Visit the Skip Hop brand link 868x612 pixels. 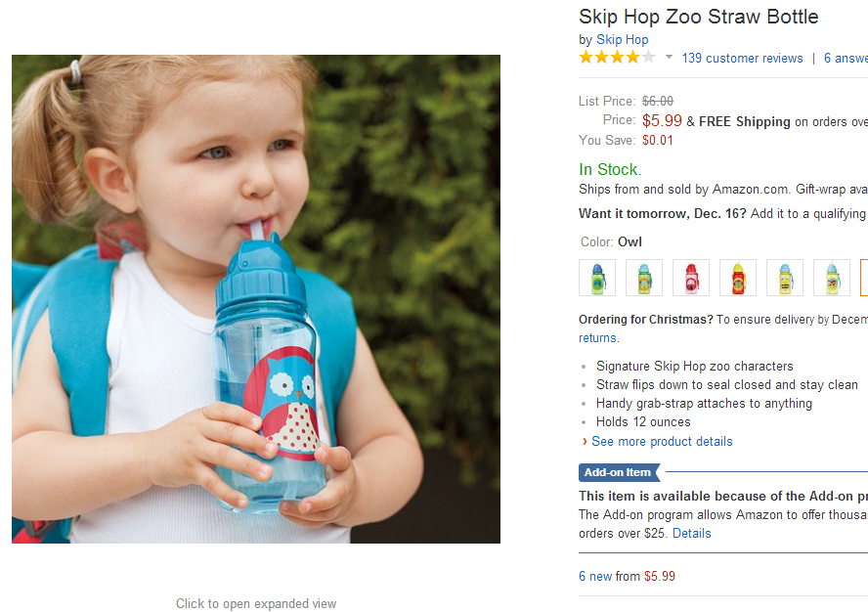click(622, 40)
